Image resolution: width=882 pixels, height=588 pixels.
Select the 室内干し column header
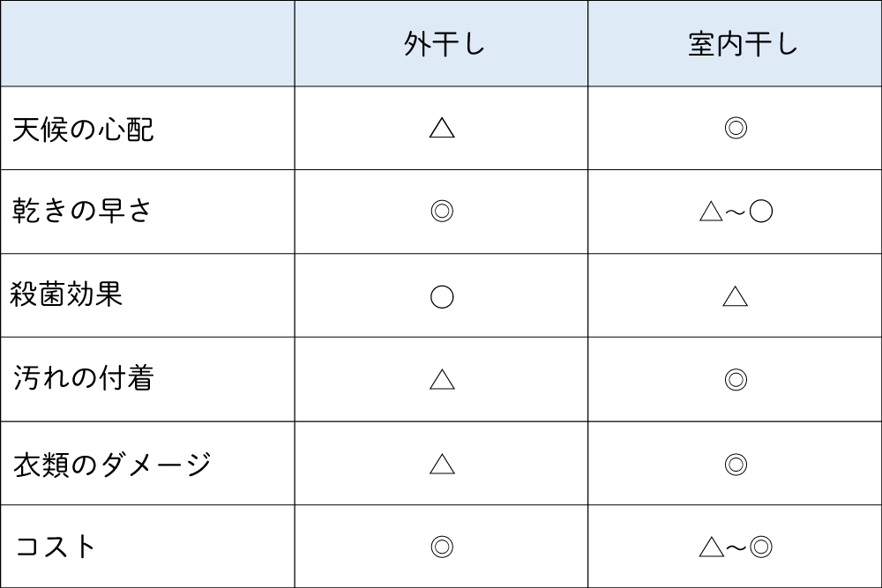point(743,45)
